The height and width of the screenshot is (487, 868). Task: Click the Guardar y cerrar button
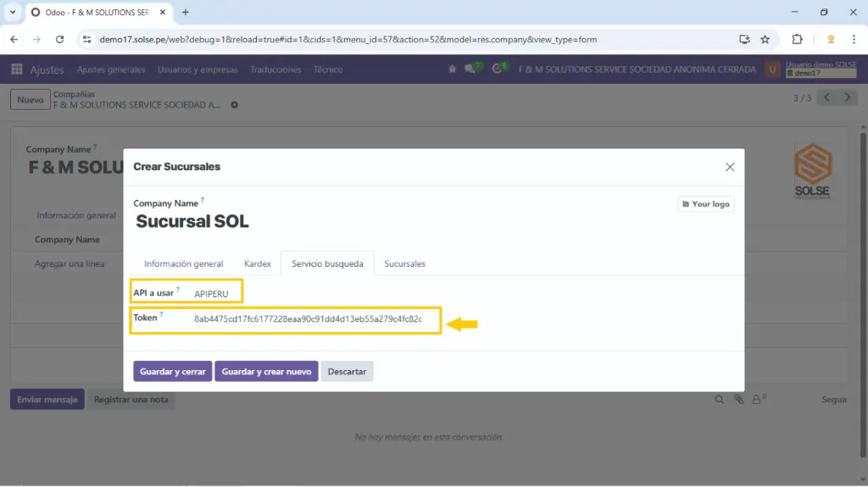172,371
